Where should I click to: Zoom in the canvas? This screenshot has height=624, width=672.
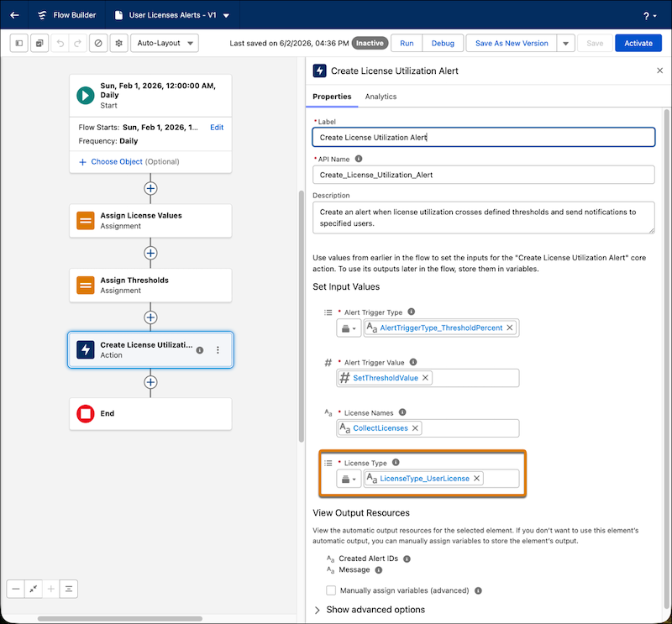[x=51, y=589]
